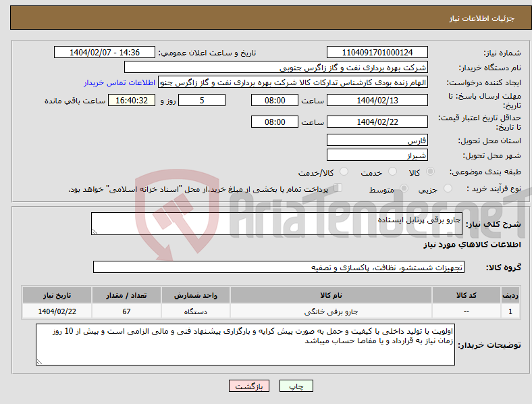Viewport: 532px width, 404px height.
Task: Click the 1404/02/22 cell in the table
Action: pos(57,311)
